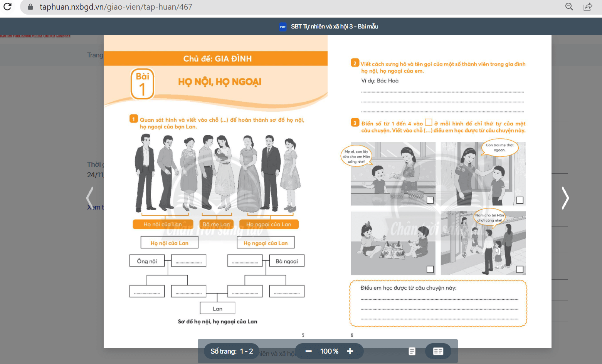This screenshot has width=602, height=364.
Task: Click exercise number 2 orange badge
Action: tap(355, 63)
